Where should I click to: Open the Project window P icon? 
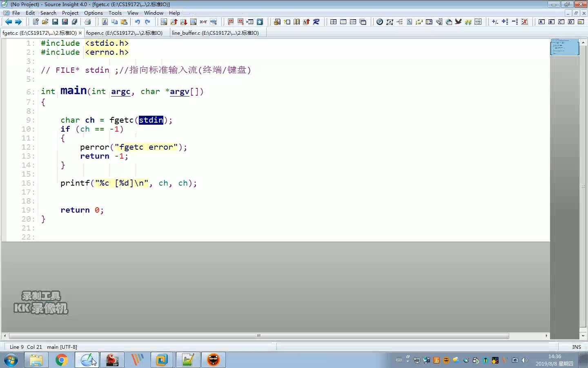[x=380, y=22]
